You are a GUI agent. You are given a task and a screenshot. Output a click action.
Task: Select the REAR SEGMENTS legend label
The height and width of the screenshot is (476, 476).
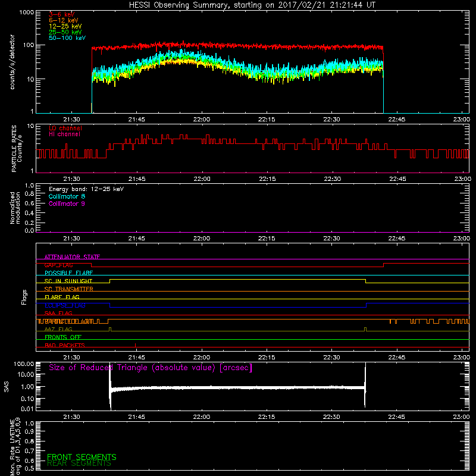79,464
